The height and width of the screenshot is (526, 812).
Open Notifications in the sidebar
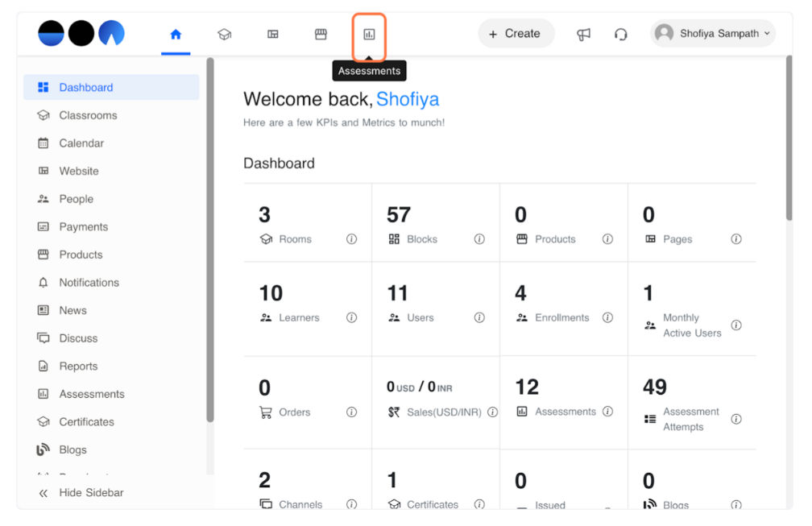(x=111, y=283)
